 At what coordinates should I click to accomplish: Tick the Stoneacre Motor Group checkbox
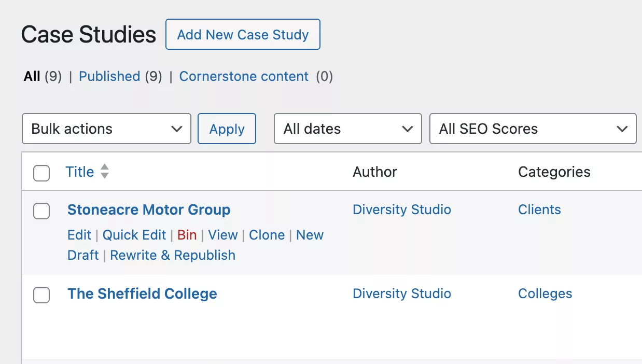click(41, 211)
